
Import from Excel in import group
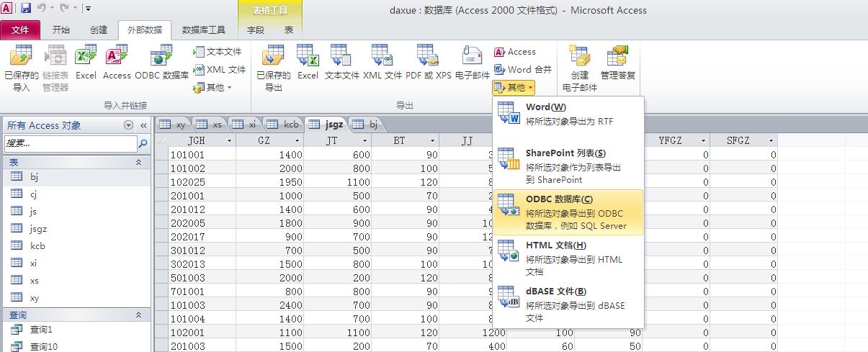point(86,63)
